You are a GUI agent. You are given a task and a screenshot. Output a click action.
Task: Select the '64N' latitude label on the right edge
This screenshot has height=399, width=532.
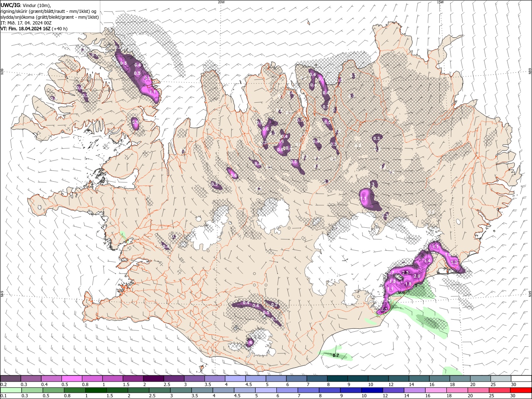coord(530,293)
